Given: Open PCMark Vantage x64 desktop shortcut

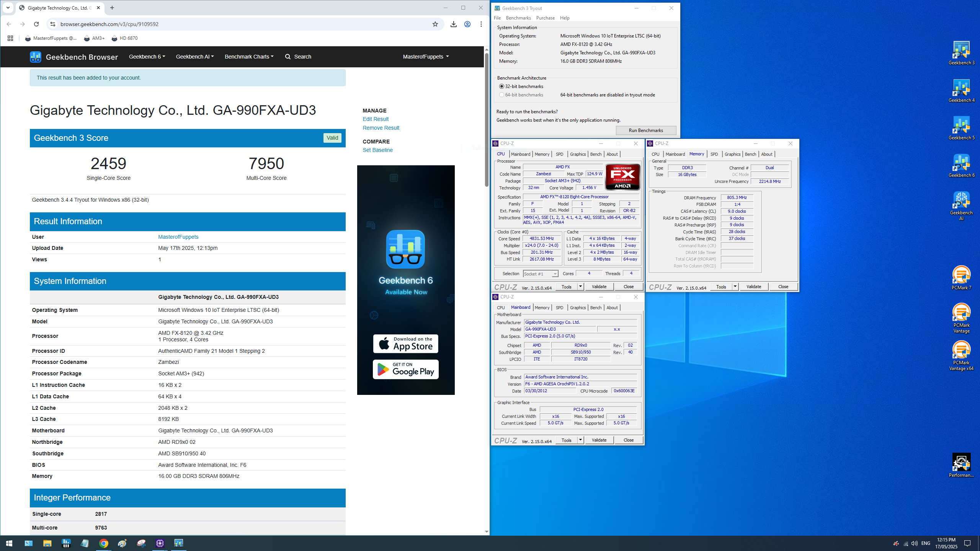Looking at the screenshot, I should point(961,355).
